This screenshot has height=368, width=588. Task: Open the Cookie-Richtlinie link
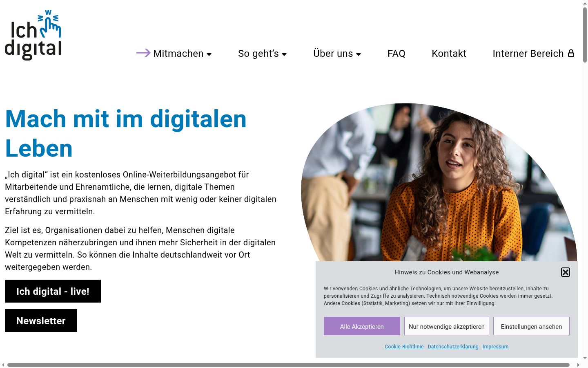(404, 347)
